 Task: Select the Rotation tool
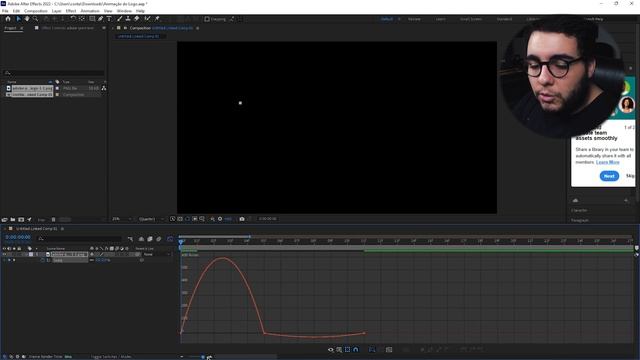[x=73, y=19]
